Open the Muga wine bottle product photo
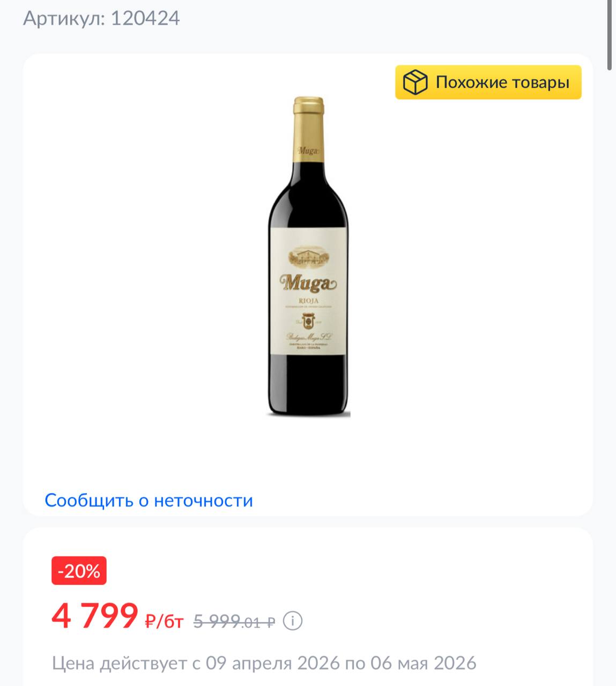This screenshot has width=616, height=686. (x=308, y=256)
